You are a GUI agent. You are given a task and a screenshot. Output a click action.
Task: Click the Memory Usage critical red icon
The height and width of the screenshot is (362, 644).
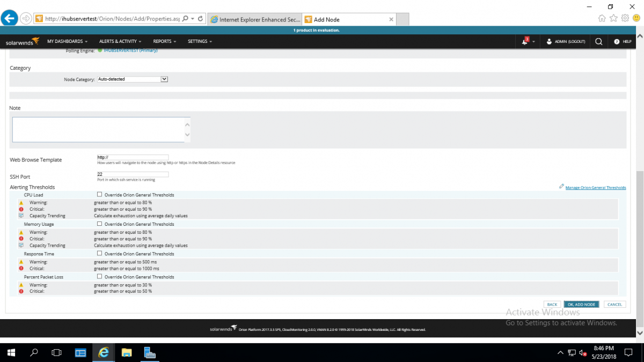(x=21, y=239)
